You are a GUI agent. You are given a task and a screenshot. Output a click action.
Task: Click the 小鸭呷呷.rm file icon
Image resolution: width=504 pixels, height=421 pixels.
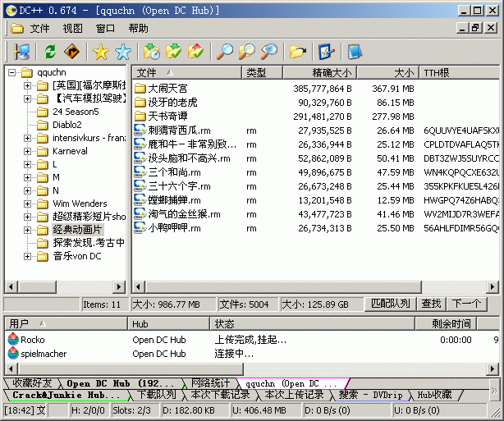(x=140, y=227)
